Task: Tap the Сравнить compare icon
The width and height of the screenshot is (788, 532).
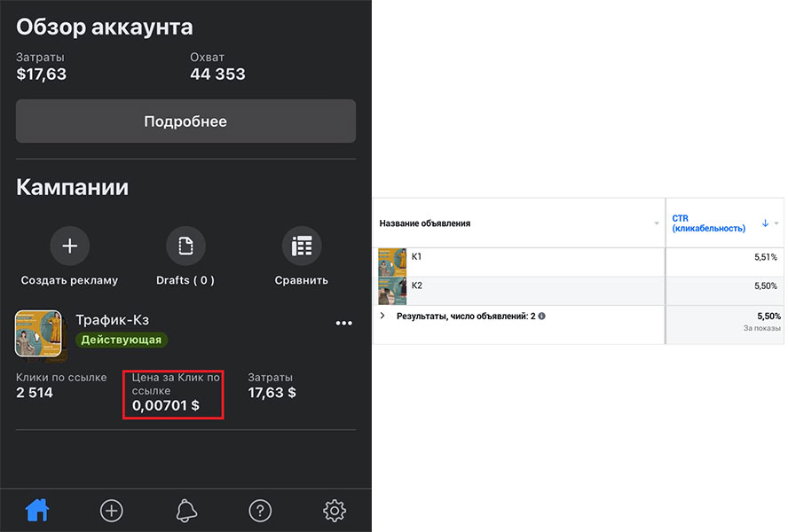Action: click(x=301, y=246)
